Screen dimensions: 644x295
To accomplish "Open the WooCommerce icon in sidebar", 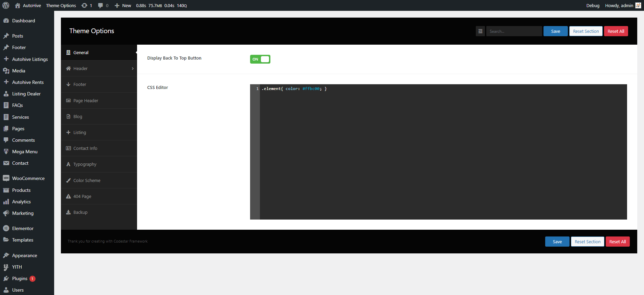I will coord(6,178).
